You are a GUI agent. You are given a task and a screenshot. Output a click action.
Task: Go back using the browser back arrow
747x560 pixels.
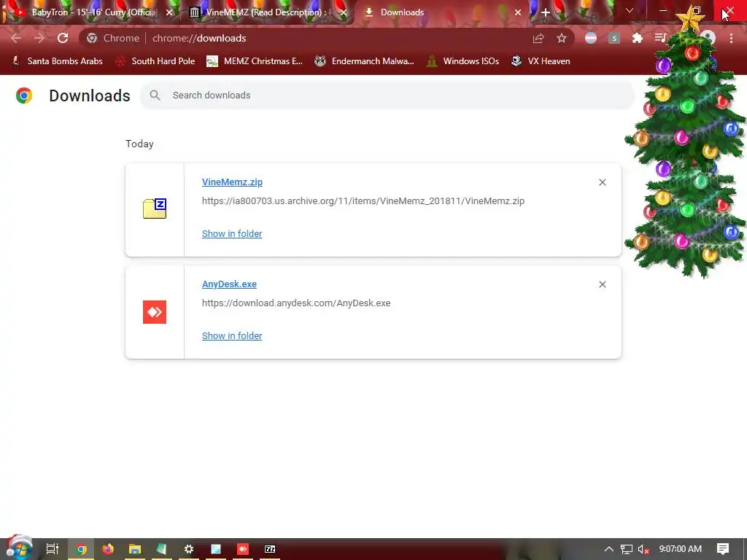click(x=16, y=38)
